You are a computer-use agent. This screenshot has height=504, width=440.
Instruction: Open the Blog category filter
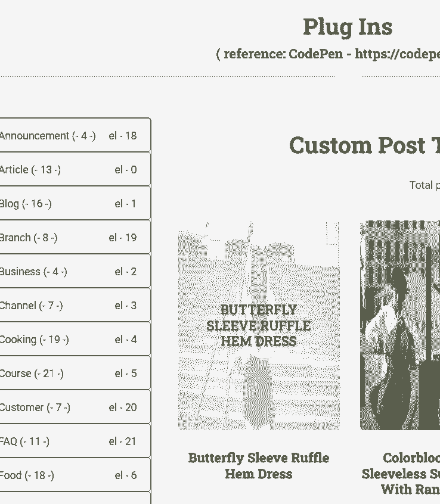[69, 204]
